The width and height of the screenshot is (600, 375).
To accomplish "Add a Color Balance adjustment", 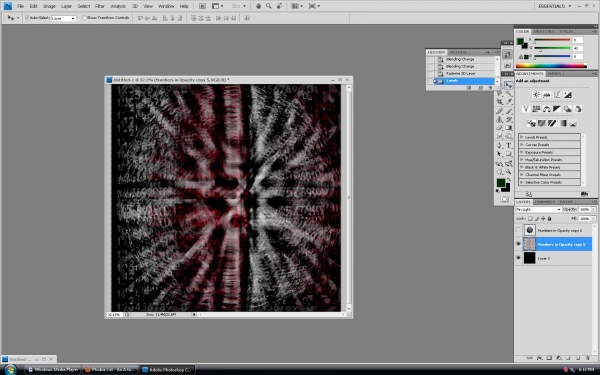I will (x=547, y=109).
